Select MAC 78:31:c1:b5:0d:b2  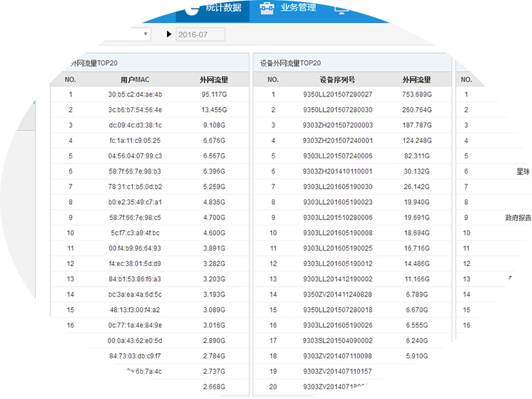[135, 187]
